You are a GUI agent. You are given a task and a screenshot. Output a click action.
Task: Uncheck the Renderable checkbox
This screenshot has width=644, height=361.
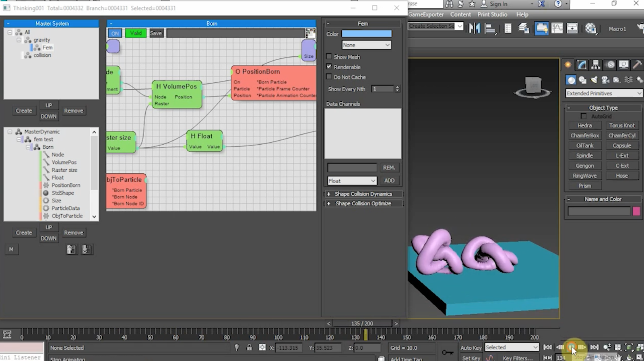[x=329, y=67]
